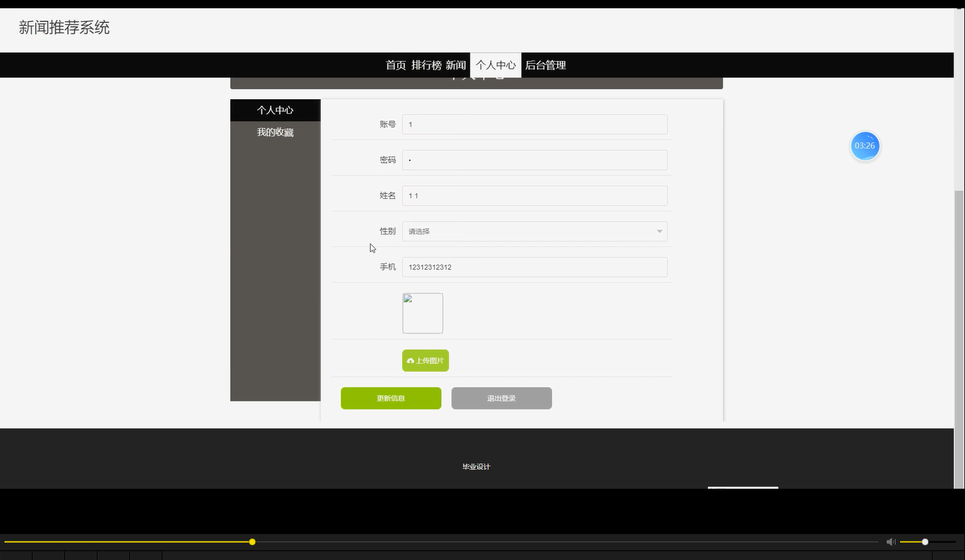The image size is (965, 560).
Task: Click the blue 03:26 timer bubble
Action: pos(865,146)
